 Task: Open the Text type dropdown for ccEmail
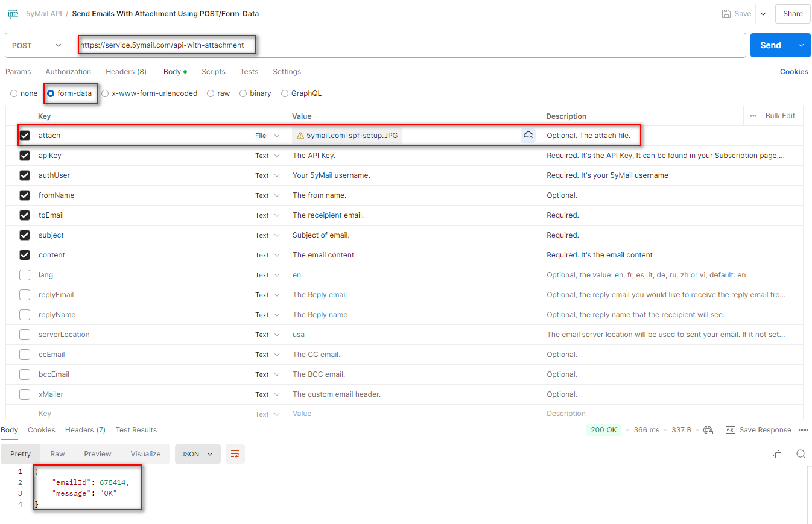(267, 355)
